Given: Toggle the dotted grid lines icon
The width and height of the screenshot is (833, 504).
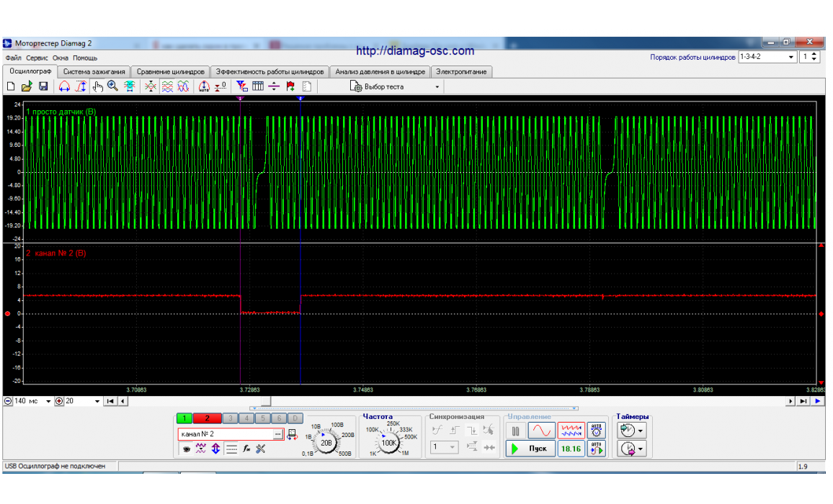Looking at the screenshot, I should tap(231, 449).
